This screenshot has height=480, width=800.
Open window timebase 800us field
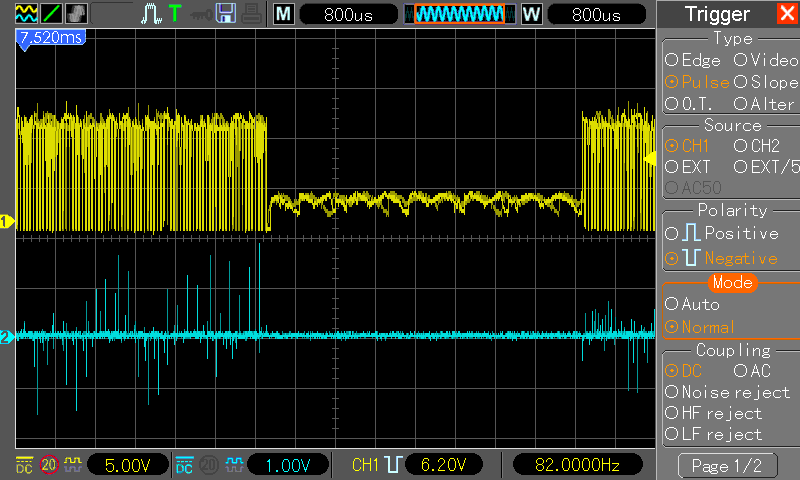(x=596, y=14)
